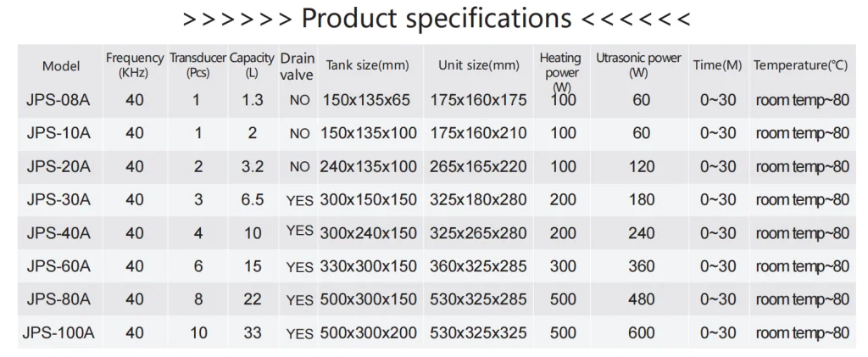The height and width of the screenshot is (357, 868).
Task: Select the JPS-60A row label
Action: [58, 266]
